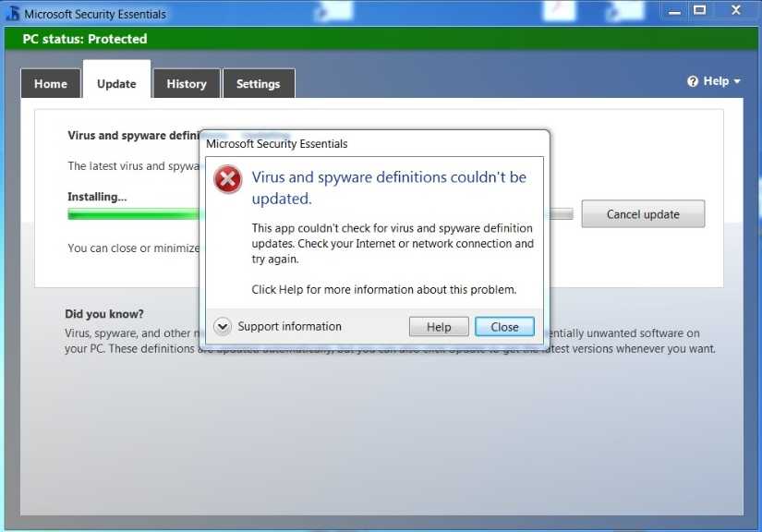
Task: Click the Help button in error dialog
Action: tap(439, 327)
